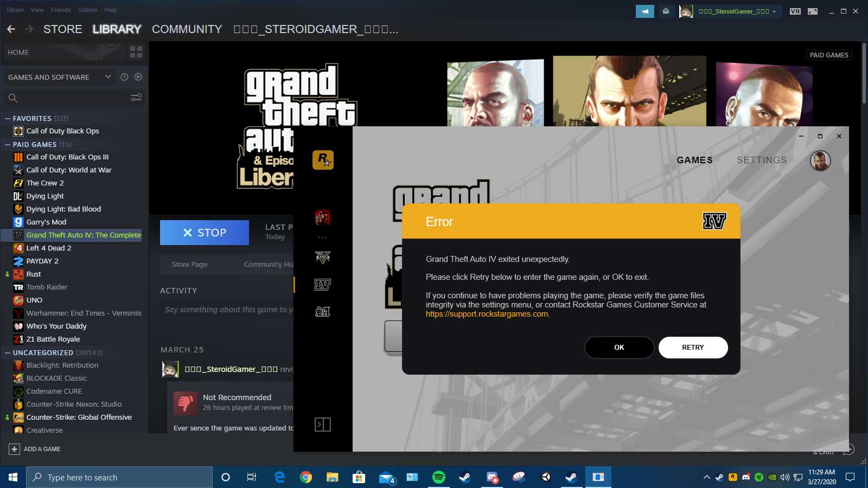Click RETRY in the Error dialog
The image size is (868, 488).
693,348
